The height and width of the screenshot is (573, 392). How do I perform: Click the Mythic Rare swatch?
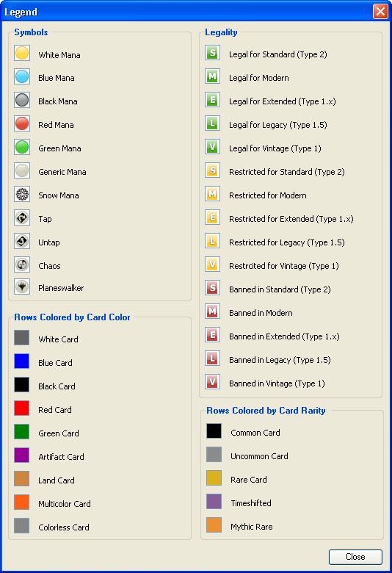tap(214, 525)
